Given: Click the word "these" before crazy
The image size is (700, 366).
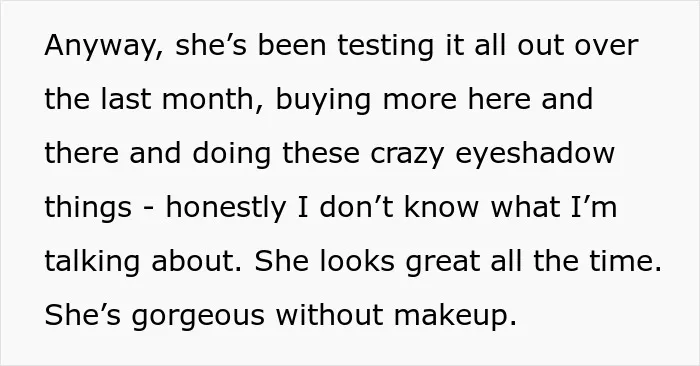Looking at the screenshot, I should (321, 153).
